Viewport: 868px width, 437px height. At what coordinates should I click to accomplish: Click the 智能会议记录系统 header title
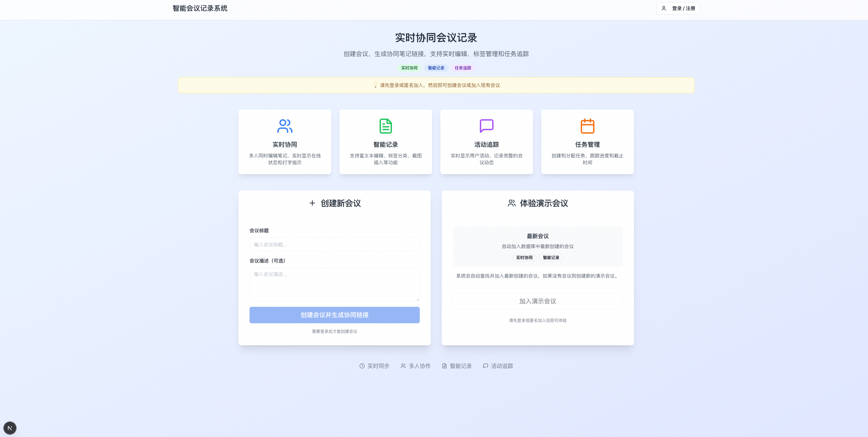pos(200,8)
